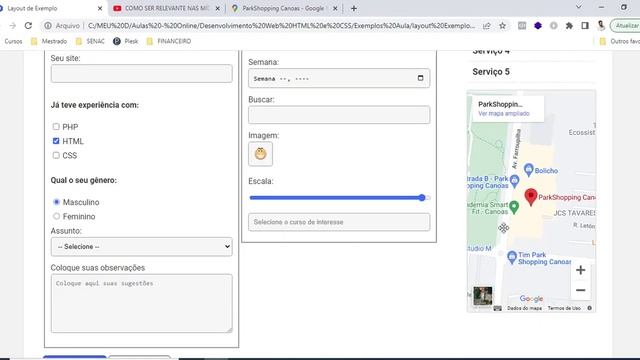Image resolution: width=640 pixels, height=360 pixels.
Task: Click the smiley image submit button
Action: pos(260,154)
